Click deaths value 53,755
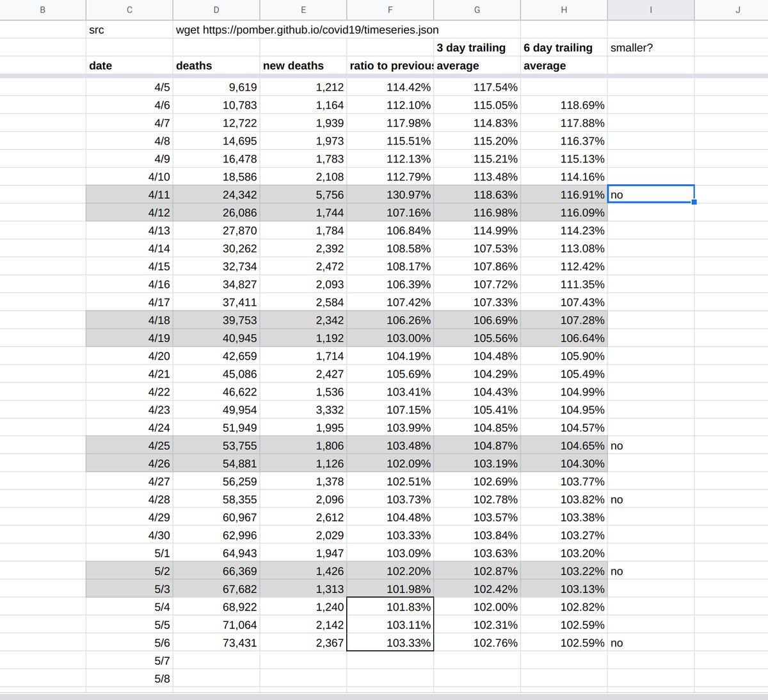768x700 pixels. 216,445
